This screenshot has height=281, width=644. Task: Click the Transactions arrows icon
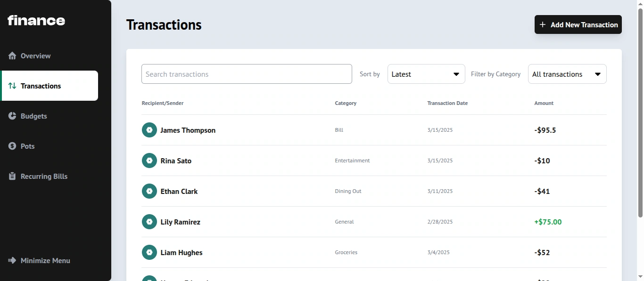coord(12,86)
